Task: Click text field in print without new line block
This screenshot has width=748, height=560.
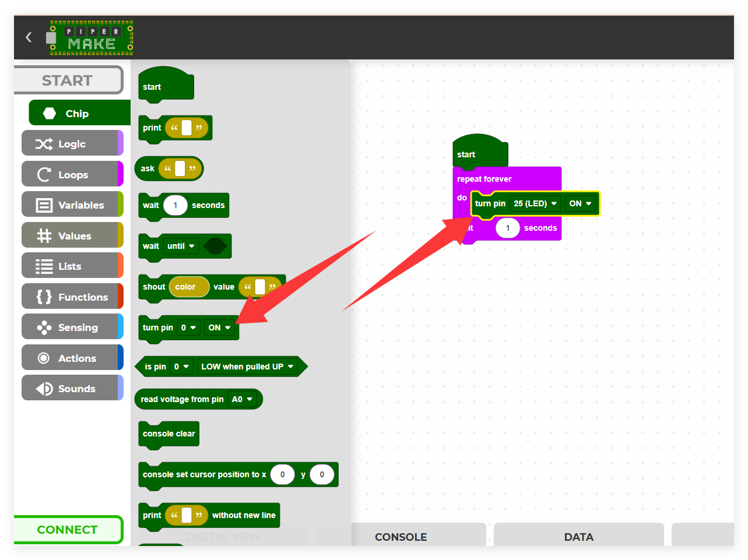Action: [187, 515]
